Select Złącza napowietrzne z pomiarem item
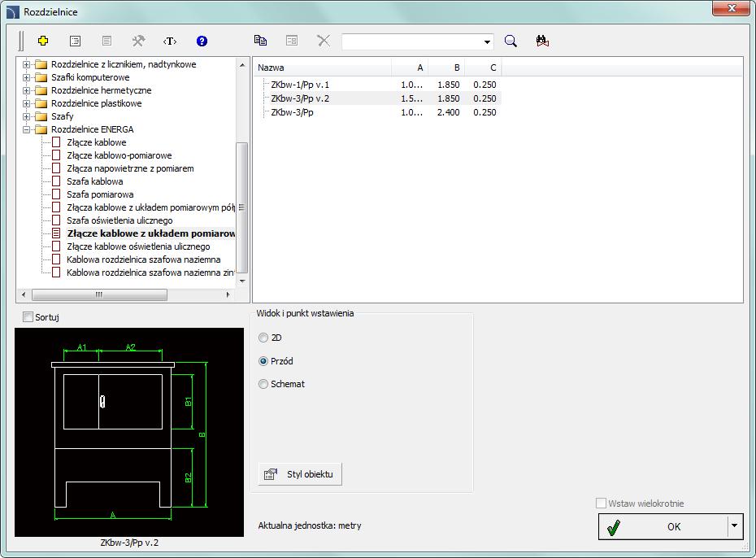 click(130, 168)
